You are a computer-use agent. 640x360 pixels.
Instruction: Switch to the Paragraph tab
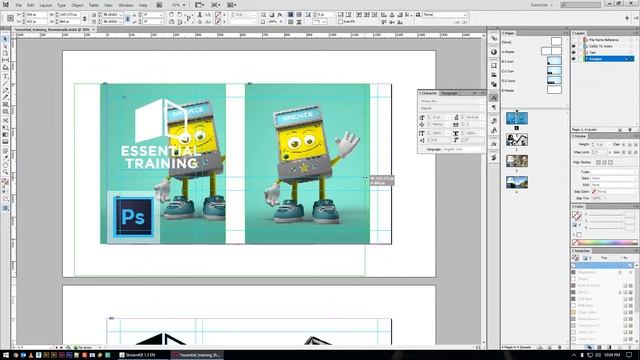point(449,93)
